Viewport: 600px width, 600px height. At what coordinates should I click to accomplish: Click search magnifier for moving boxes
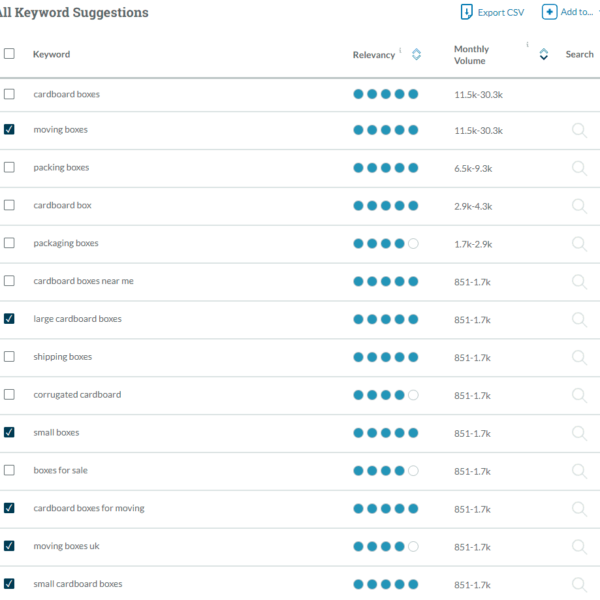579,130
